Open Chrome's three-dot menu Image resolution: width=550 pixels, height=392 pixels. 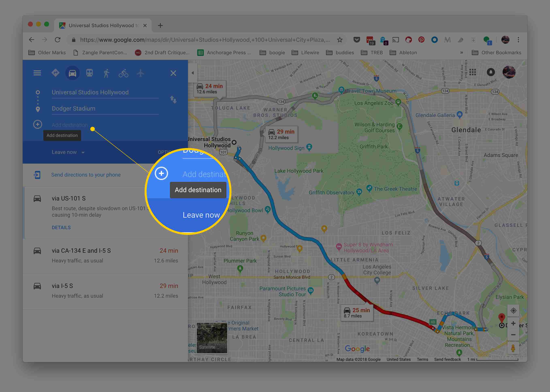(518, 40)
